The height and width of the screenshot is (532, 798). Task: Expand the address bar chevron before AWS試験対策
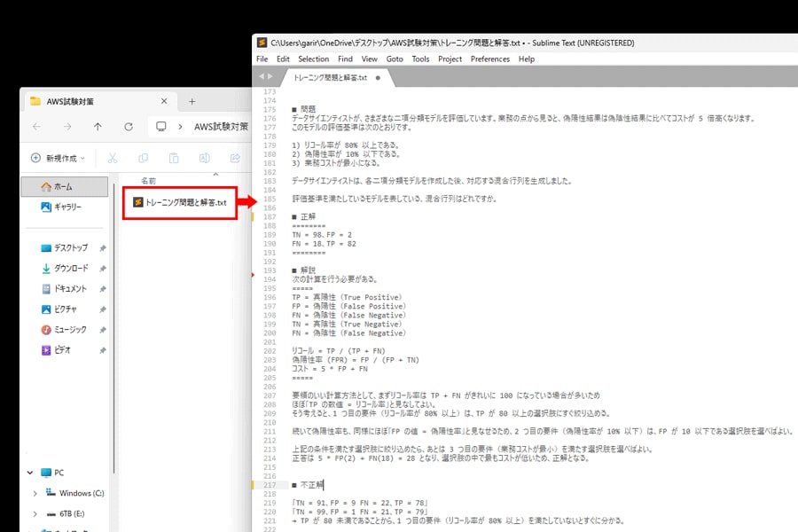[x=180, y=127]
